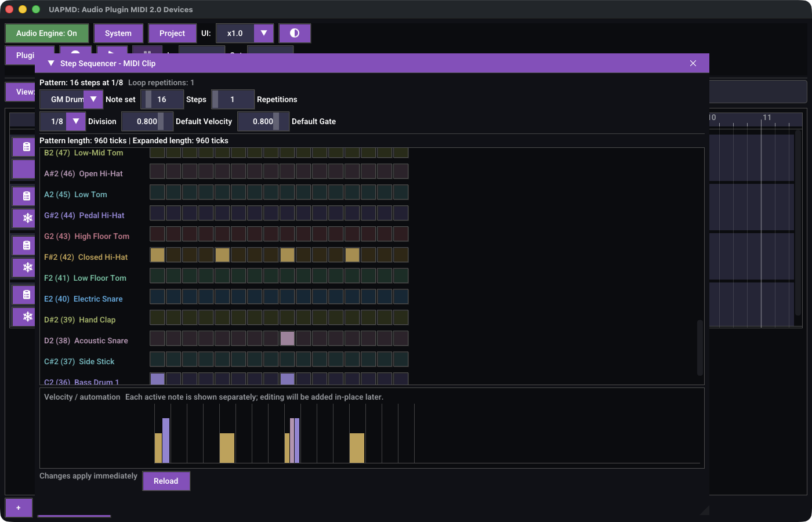Click timeline marker 11 in the ruler
This screenshot has width=812, height=522.
tap(767, 117)
